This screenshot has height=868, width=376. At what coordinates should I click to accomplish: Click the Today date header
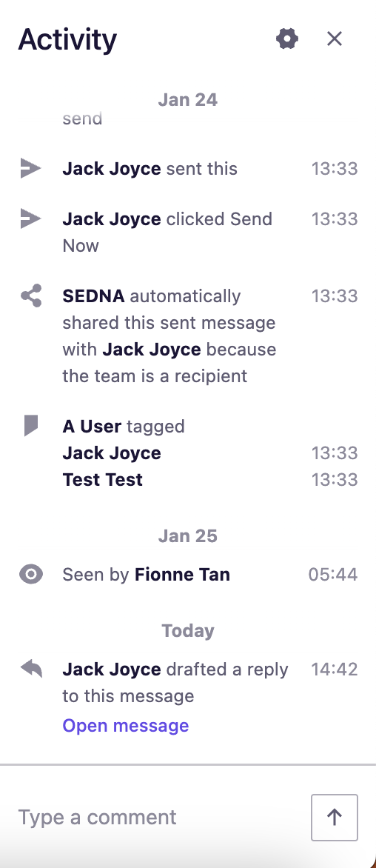188,630
